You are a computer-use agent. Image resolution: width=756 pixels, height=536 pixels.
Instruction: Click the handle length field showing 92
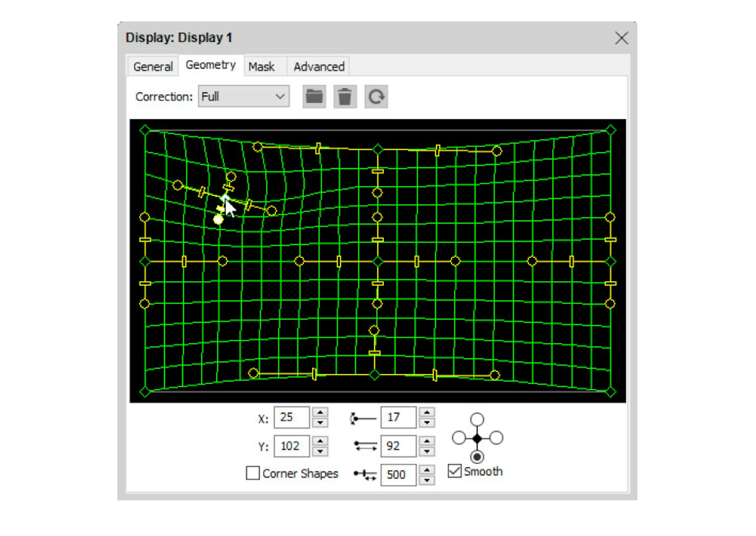click(x=398, y=446)
